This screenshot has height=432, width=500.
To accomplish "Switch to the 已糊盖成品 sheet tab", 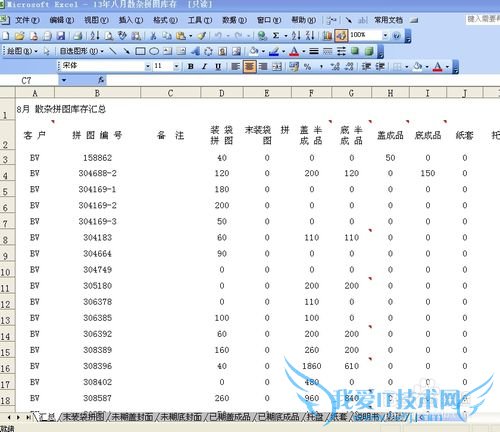I will pos(230,417).
